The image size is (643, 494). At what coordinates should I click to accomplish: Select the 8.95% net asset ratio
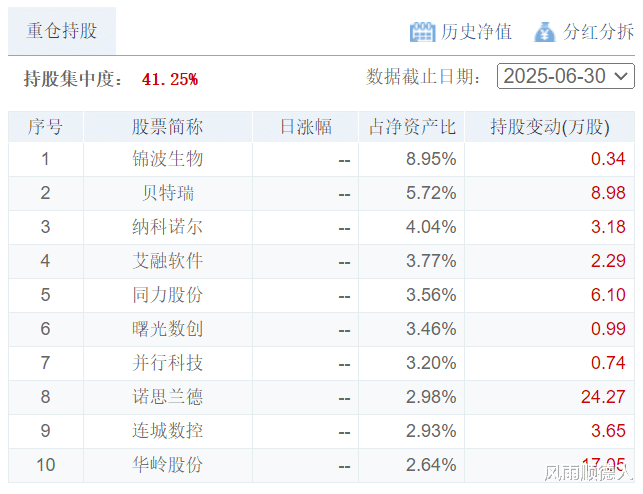(431, 159)
